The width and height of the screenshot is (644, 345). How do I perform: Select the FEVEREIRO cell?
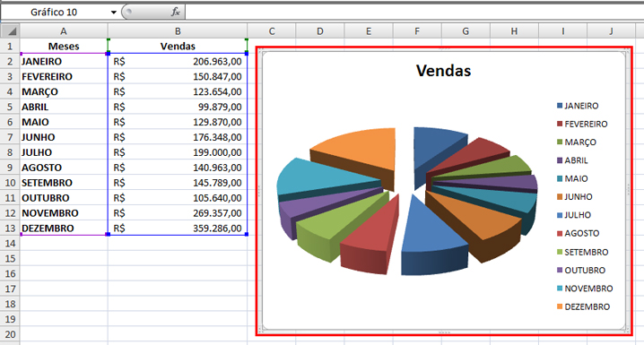(x=64, y=77)
